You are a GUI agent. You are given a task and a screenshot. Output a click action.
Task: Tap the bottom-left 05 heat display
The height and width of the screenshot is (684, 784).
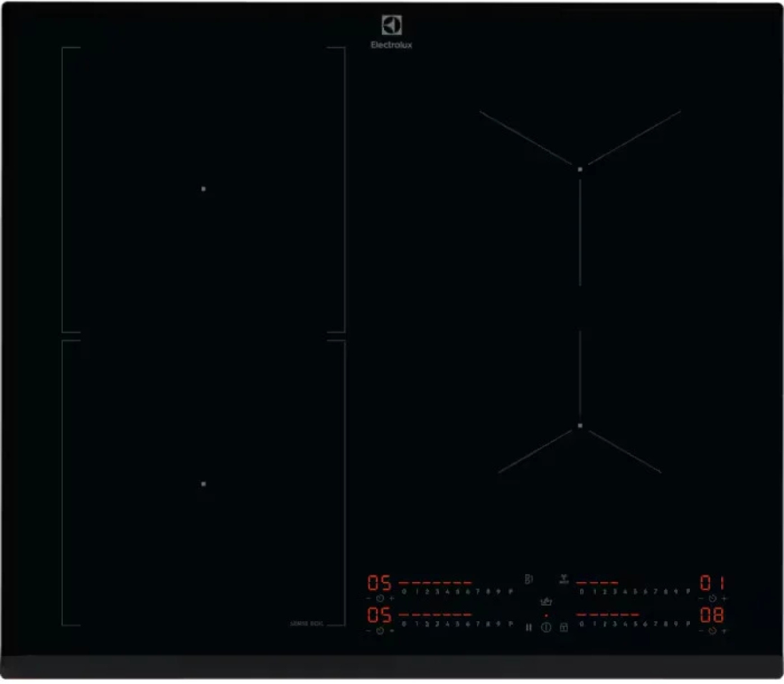[x=379, y=615]
